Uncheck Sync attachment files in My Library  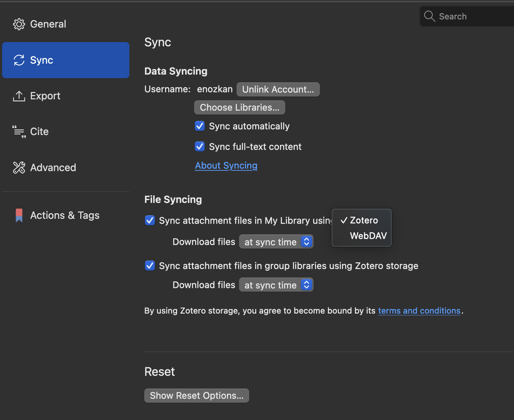pos(150,221)
